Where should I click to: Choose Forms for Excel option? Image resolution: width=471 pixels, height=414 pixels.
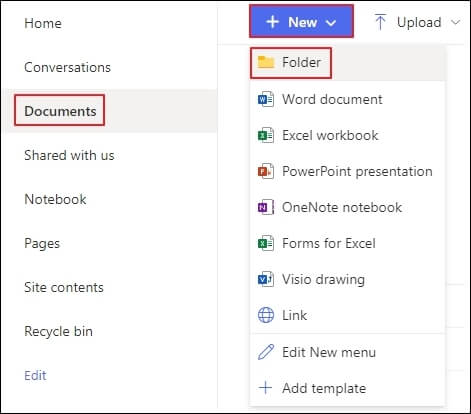click(x=347, y=243)
